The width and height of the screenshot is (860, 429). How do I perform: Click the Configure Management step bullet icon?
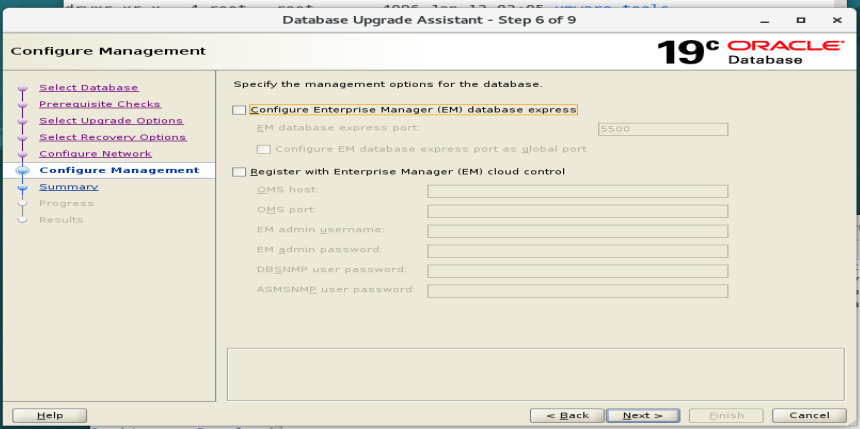click(22, 171)
